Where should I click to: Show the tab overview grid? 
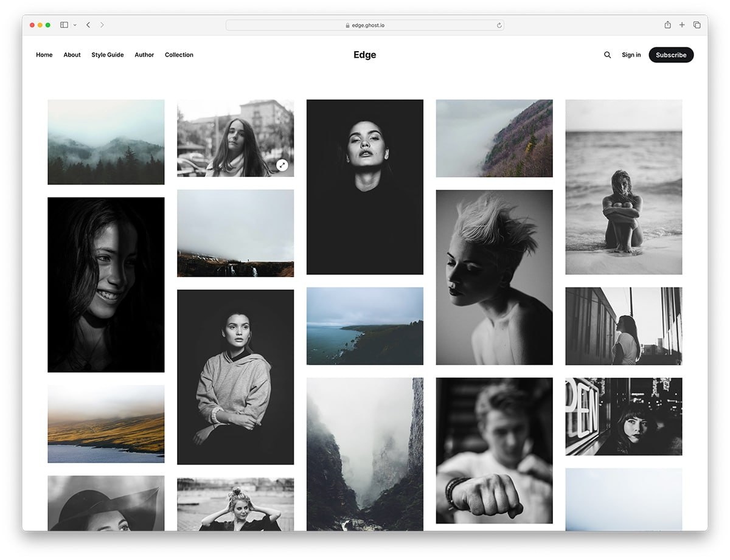[697, 24]
